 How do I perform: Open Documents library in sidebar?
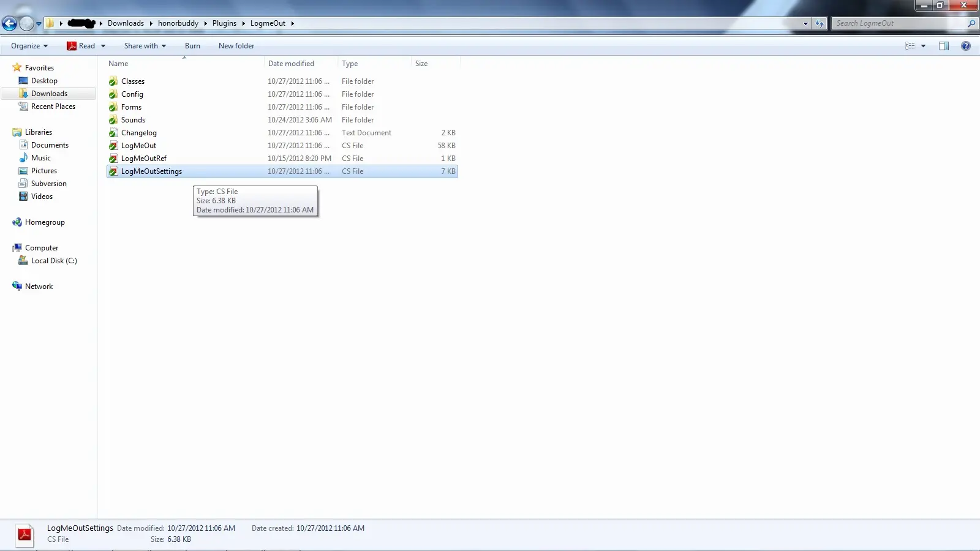[x=50, y=145]
